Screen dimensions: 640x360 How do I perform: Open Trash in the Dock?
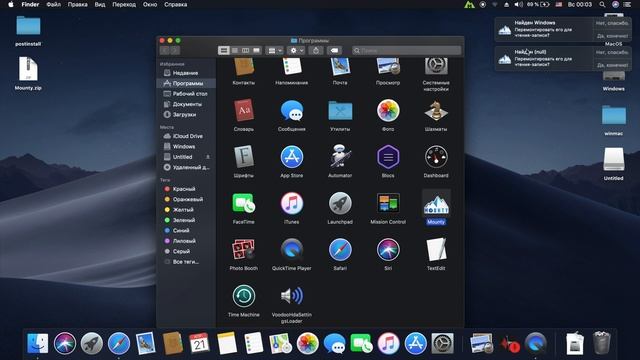pyautogui.click(x=602, y=343)
